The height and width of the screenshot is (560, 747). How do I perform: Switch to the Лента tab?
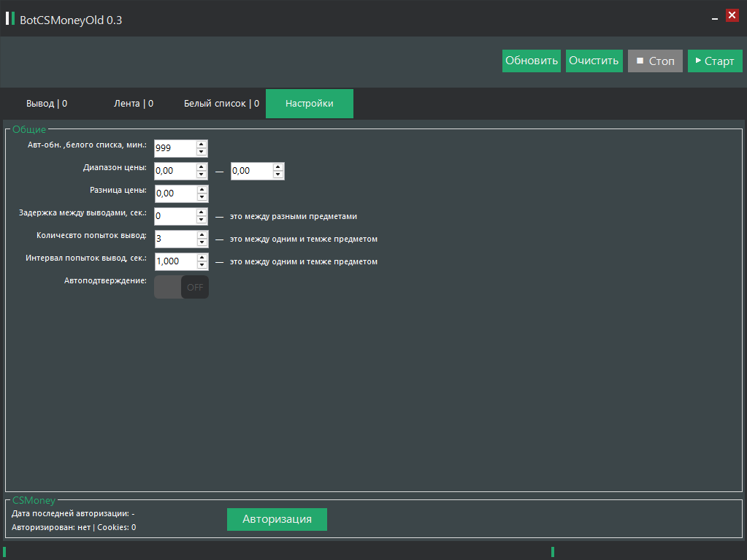pyautogui.click(x=134, y=104)
